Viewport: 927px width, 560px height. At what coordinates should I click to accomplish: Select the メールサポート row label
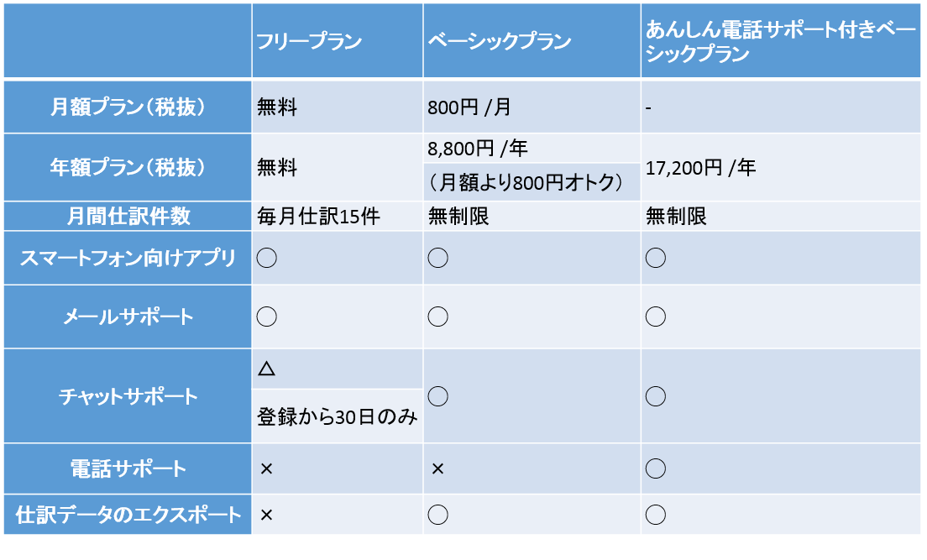pos(128,317)
